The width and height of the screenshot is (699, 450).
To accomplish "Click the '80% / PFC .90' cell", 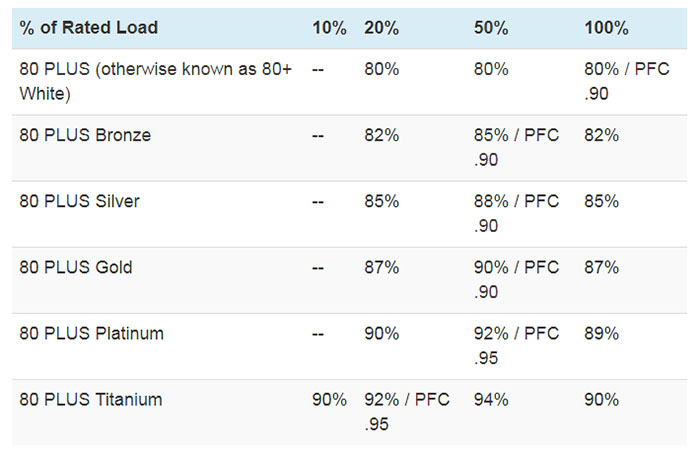I will 627,81.
